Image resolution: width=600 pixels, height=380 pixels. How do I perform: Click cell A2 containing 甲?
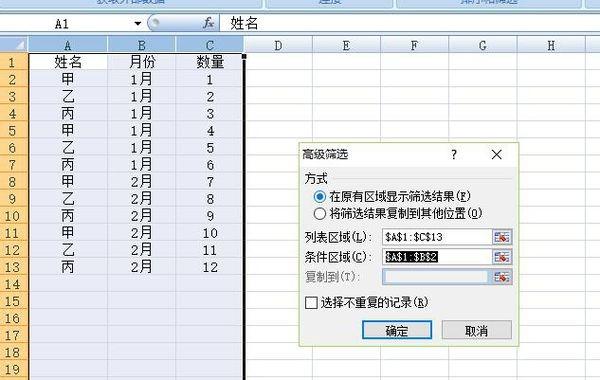tap(68, 79)
